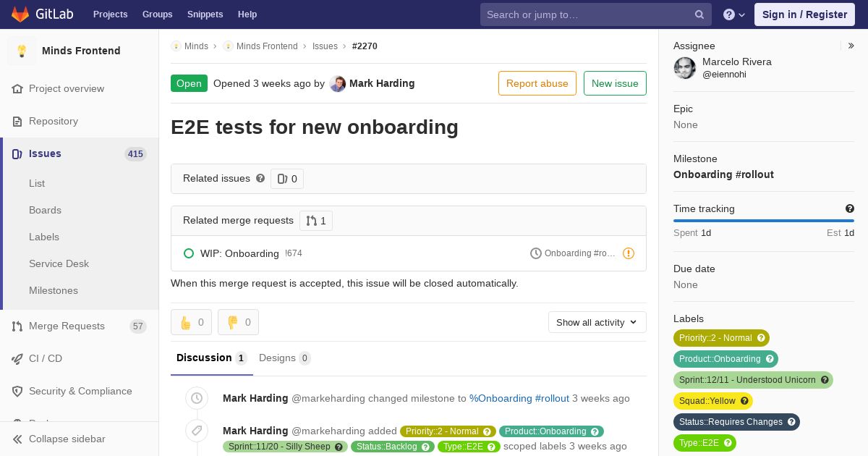Open Labels in sidebar
Screen dimensions: 868x456
(44, 237)
